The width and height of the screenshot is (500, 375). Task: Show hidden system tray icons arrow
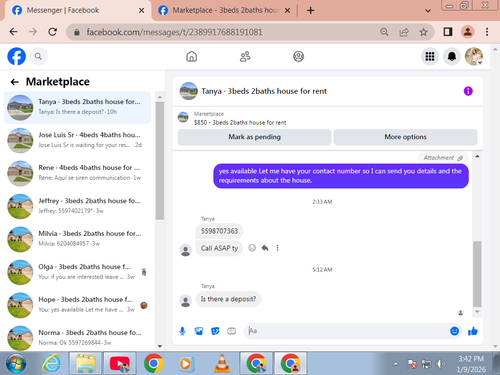click(x=395, y=364)
